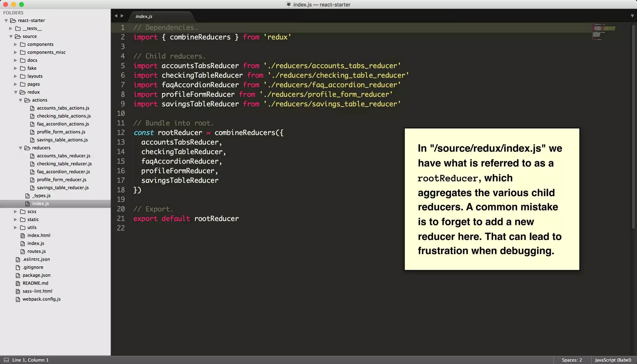Collapse the reducers folder arrow
The height and width of the screenshot is (364, 637).
[21, 148]
